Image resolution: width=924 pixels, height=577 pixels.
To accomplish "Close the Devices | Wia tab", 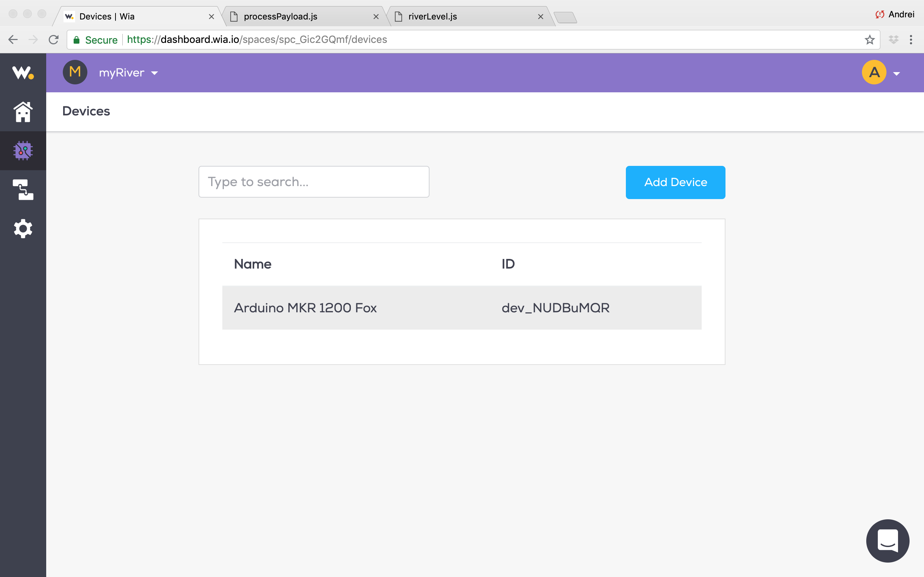I will (211, 17).
